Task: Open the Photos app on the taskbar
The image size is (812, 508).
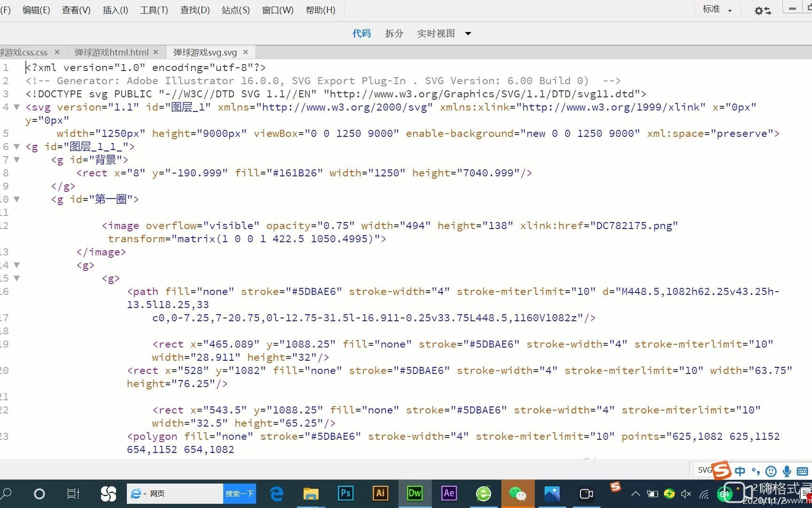Action: coord(552,493)
